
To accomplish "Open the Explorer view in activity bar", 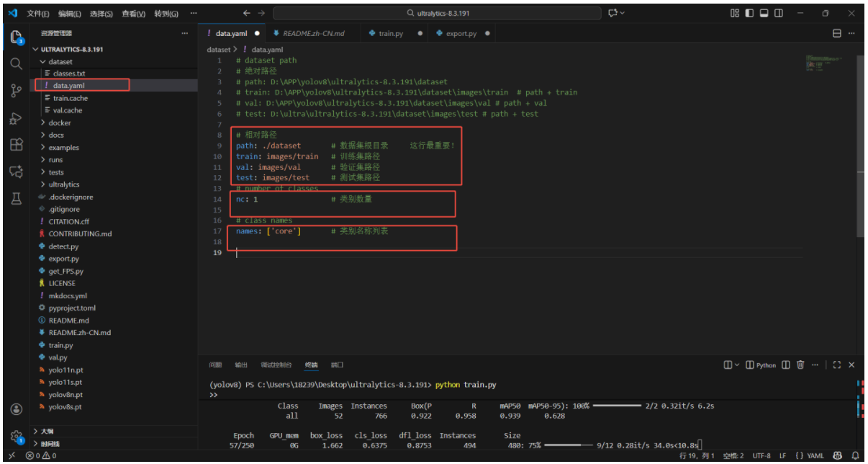I will (16, 37).
